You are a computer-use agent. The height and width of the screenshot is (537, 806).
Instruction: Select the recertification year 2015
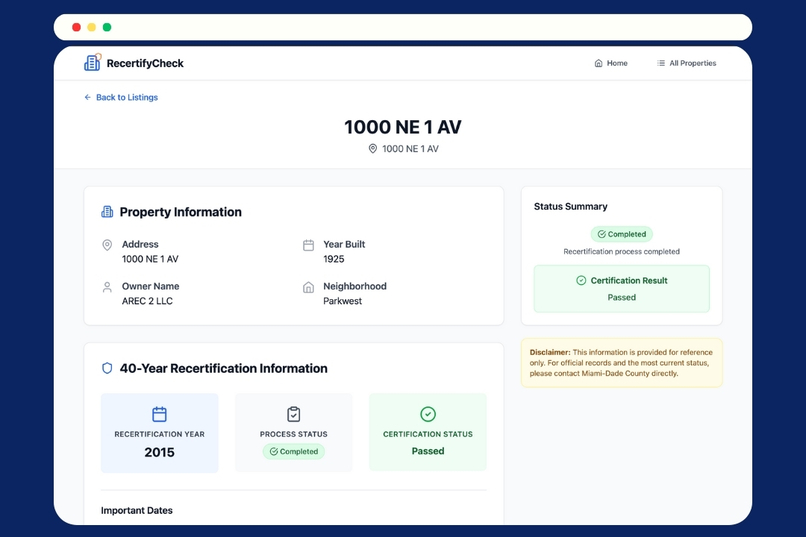(x=159, y=452)
